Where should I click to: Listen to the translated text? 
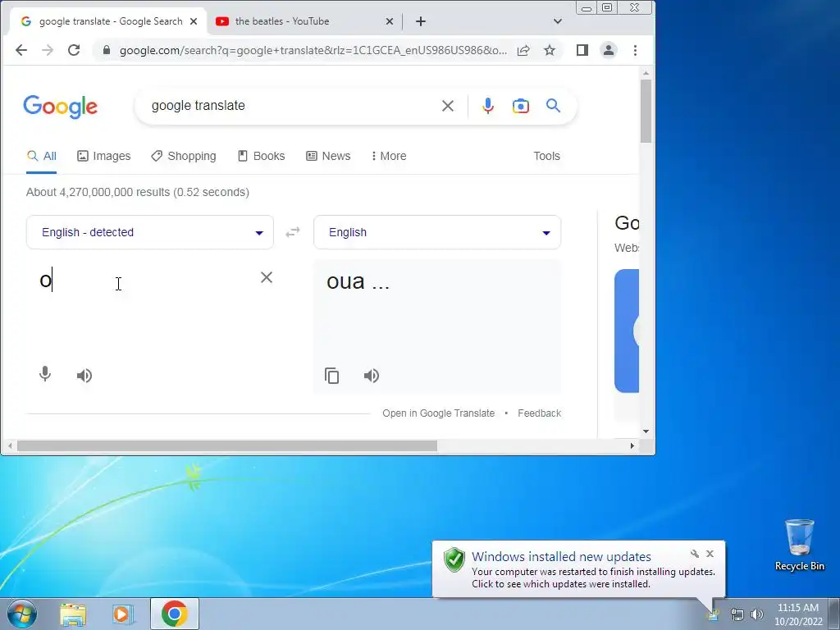372,376
